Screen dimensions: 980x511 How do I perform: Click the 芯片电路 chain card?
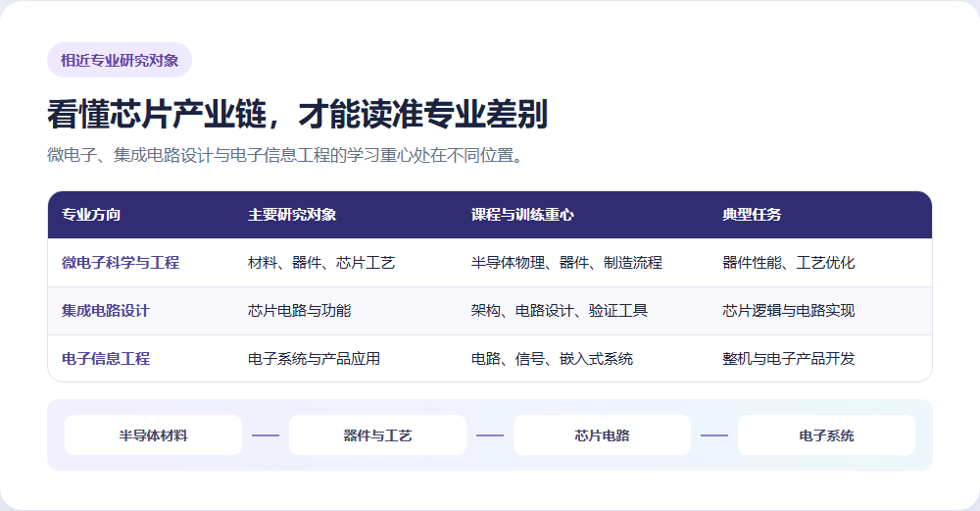pos(602,435)
